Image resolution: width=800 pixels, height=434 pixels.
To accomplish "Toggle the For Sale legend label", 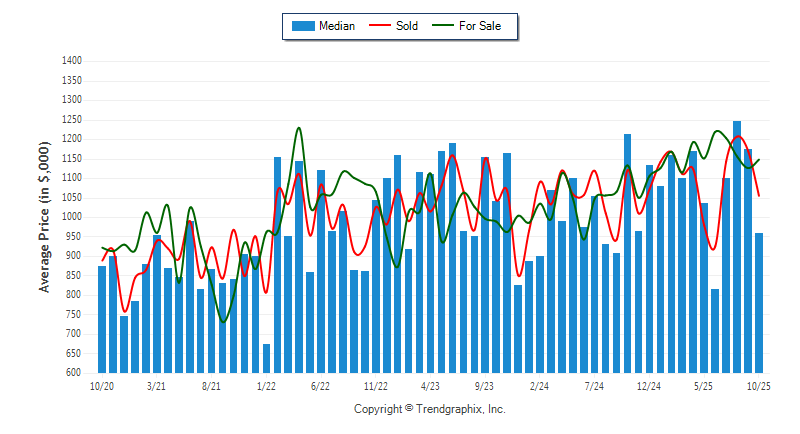I will click(481, 26).
